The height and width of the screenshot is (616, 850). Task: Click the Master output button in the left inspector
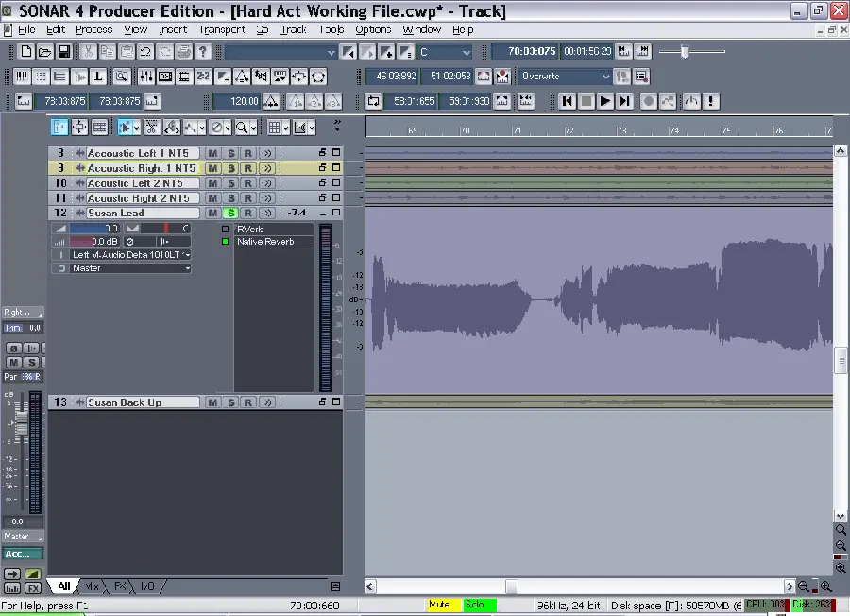click(23, 537)
